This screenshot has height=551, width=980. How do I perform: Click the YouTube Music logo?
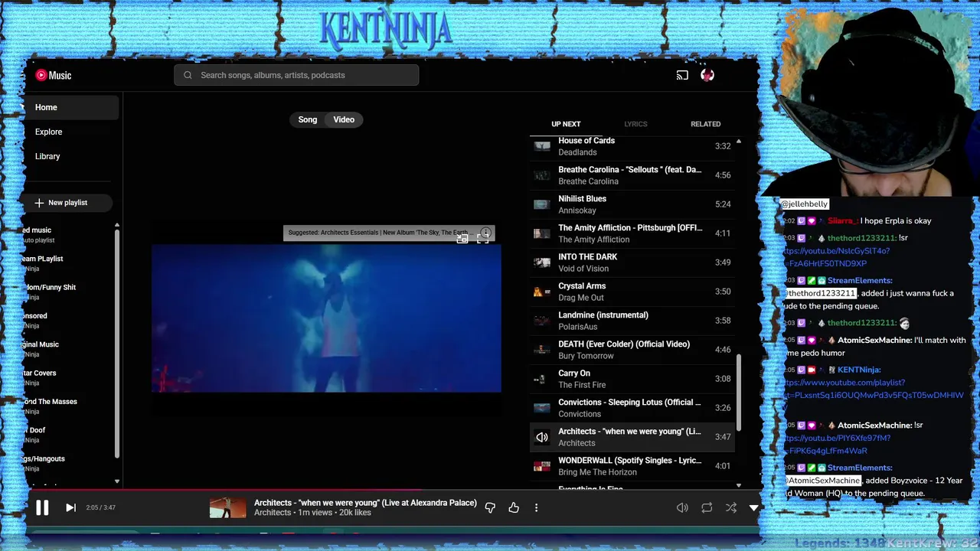[53, 75]
